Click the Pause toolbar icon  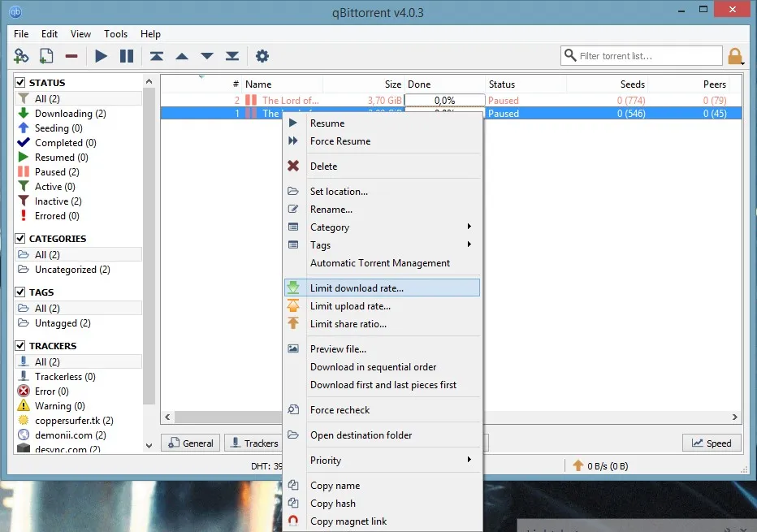tap(127, 56)
